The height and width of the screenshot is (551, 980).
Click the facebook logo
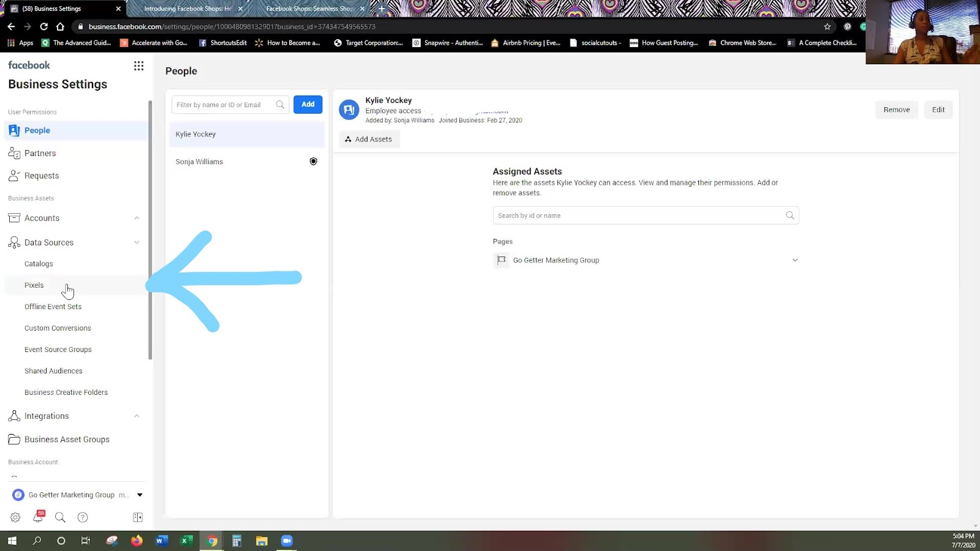(x=29, y=65)
